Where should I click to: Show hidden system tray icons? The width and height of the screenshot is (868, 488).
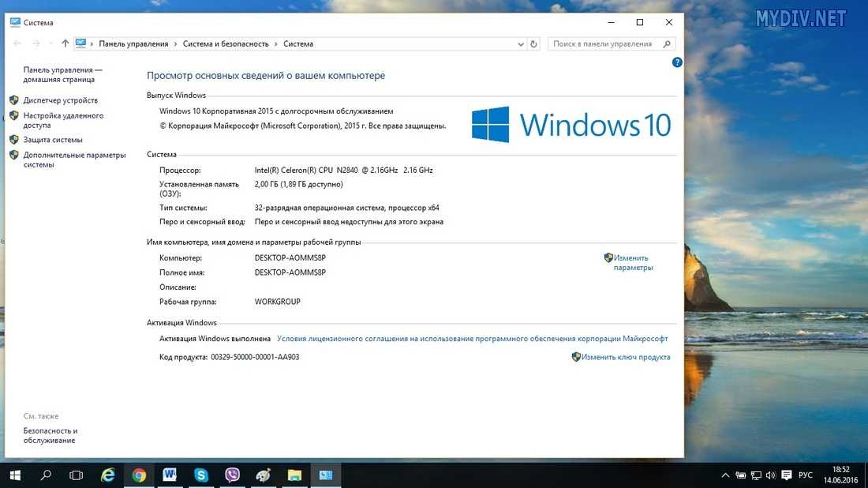click(x=725, y=475)
